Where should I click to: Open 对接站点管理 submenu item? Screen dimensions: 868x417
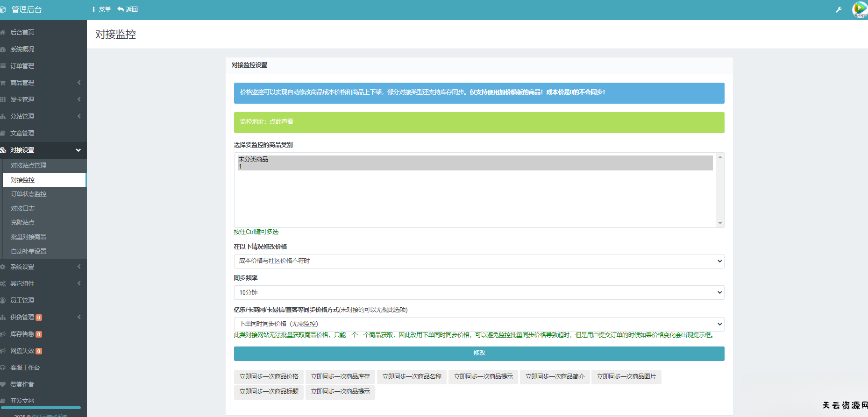click(x=28, y=165)
